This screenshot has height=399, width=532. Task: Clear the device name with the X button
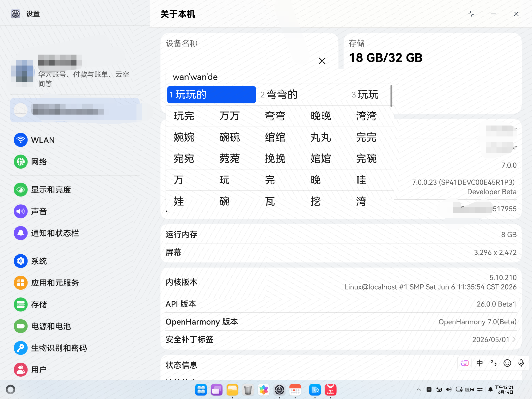(322, 61)
